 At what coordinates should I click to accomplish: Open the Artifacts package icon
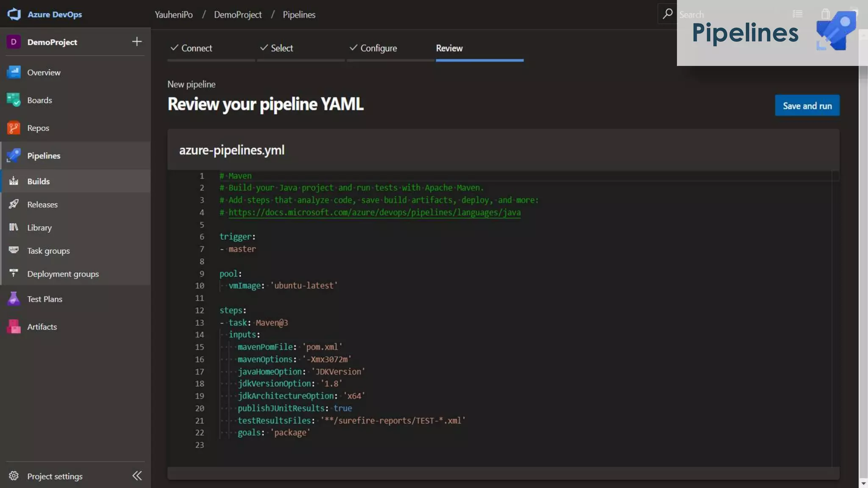pyautogui.click(x=14, y=327)
